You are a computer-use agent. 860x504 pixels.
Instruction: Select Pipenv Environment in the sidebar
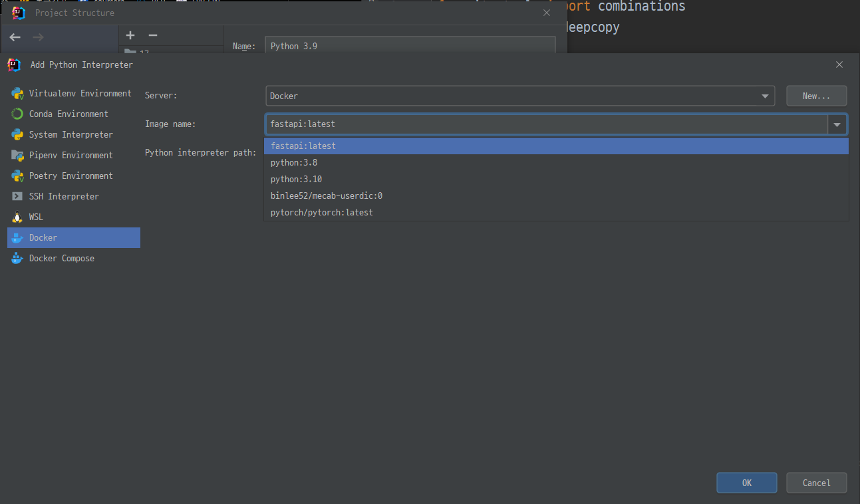74,155
